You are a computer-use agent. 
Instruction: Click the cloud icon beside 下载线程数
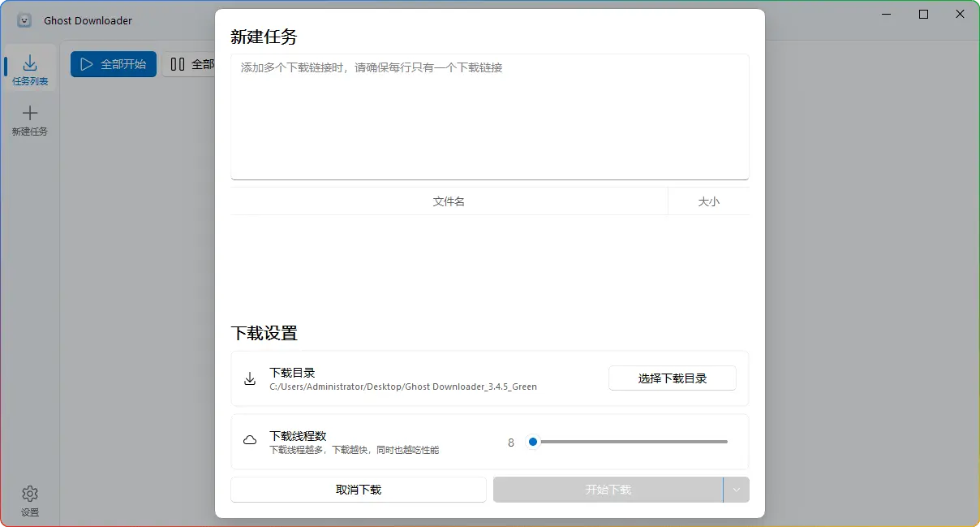250,441
